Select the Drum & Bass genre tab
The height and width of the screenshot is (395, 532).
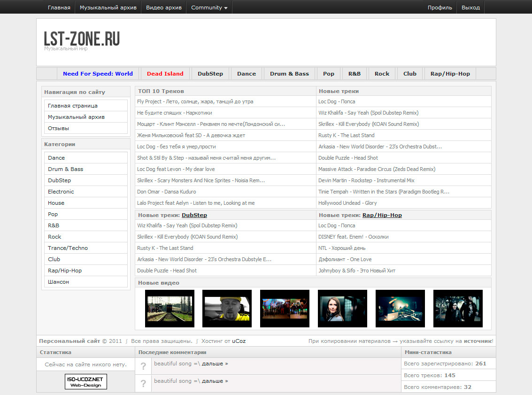click(x=289, y=74)
